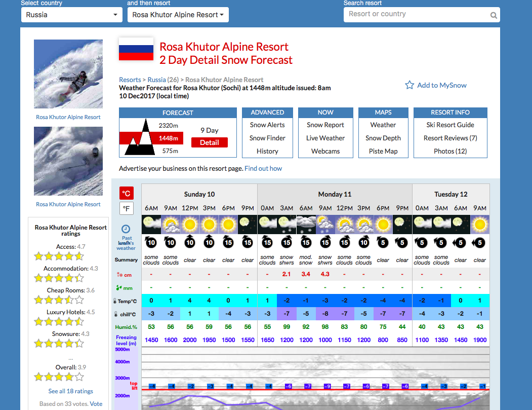Click second Rosa Khutor Alpine Resort caption link
Screen dimensions: 532x410
click(x=68, y=204)
